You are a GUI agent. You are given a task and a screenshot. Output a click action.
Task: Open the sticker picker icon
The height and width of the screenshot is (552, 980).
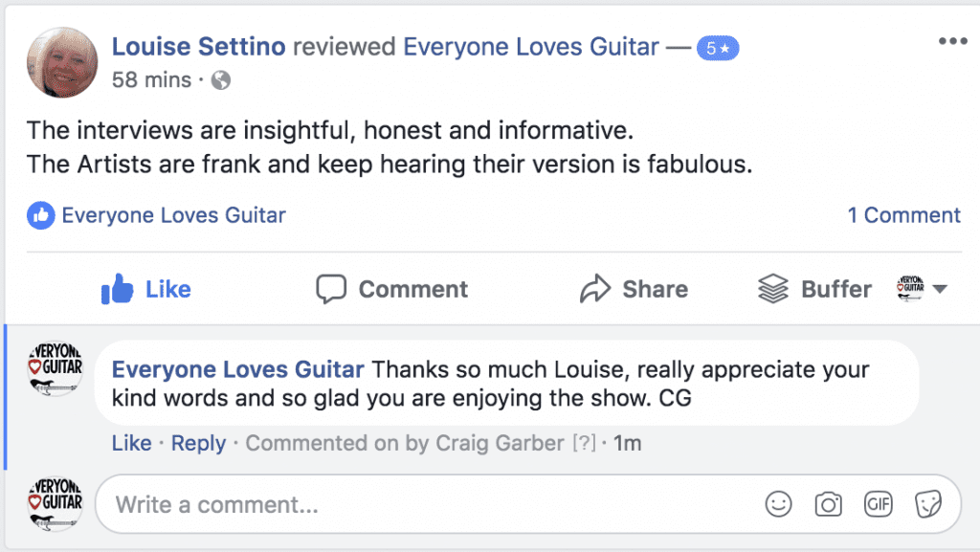[x=927, y=504]
